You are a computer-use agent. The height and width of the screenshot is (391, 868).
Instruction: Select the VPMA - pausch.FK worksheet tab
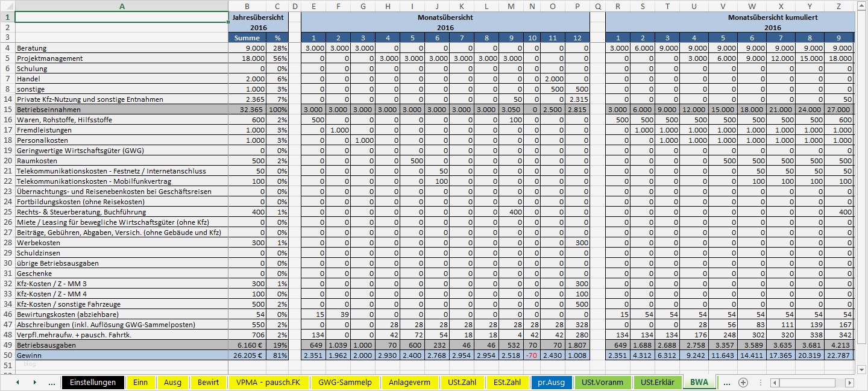click(269, 382)
